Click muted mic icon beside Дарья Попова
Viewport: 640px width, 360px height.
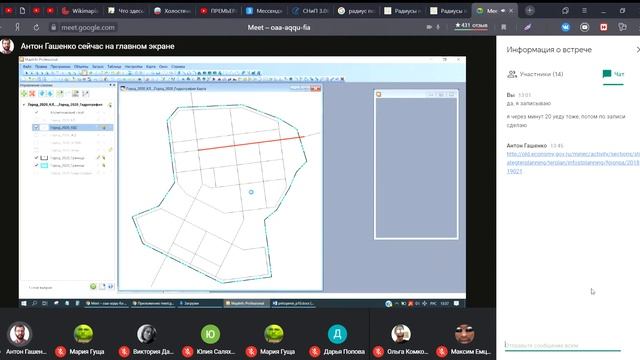click(315, 351)
